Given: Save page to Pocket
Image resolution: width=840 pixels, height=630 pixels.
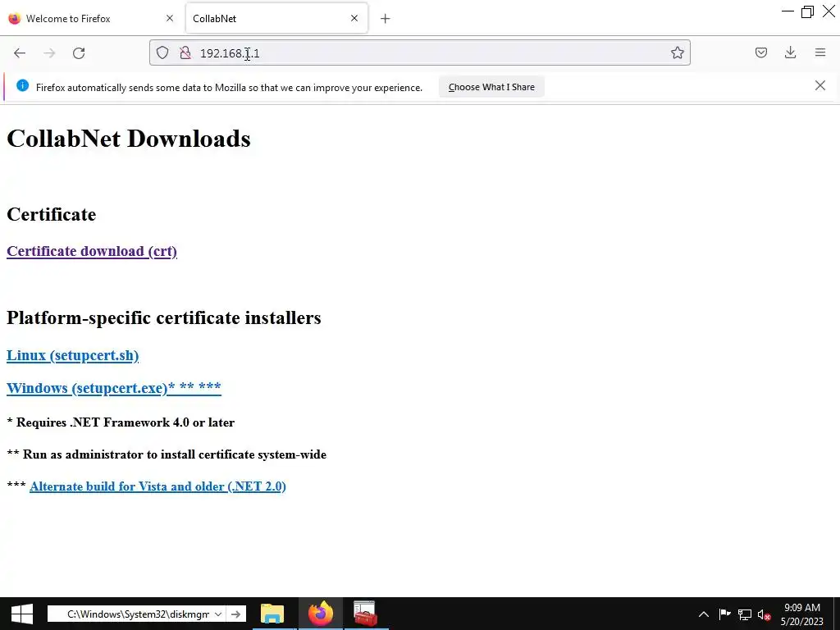Looking at the screenshot, I should point(760,52).
